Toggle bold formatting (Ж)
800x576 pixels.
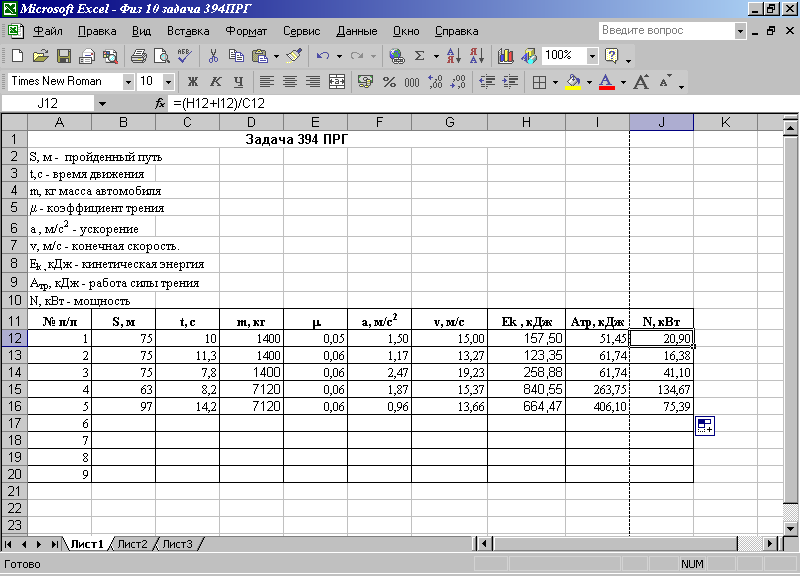(192, 82)
